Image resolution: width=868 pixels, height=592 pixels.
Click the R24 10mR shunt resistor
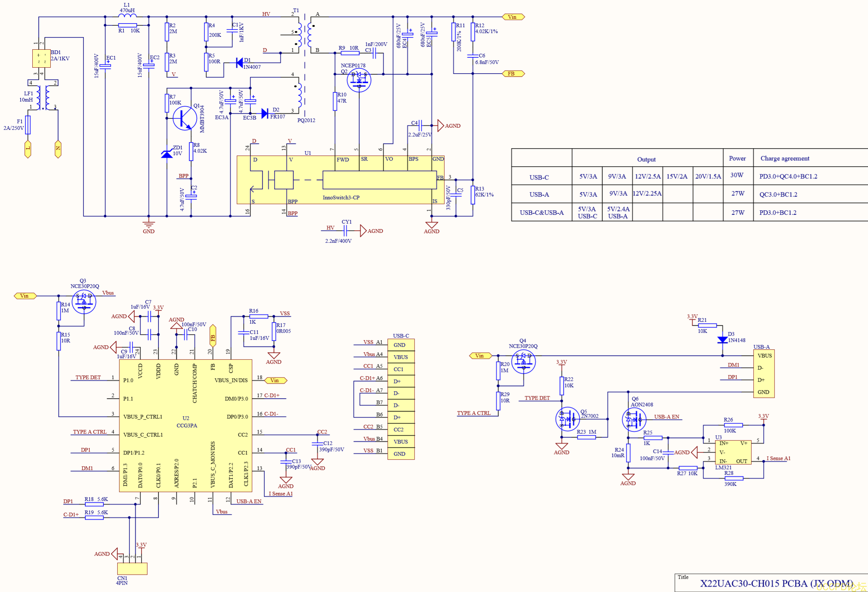628,453
